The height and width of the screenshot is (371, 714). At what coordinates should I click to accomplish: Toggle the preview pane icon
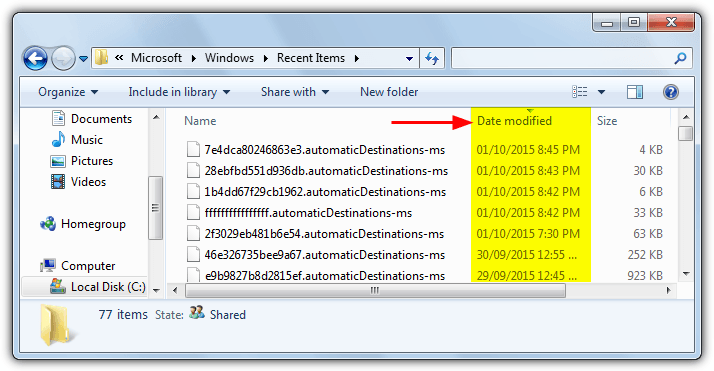[634, 92]
